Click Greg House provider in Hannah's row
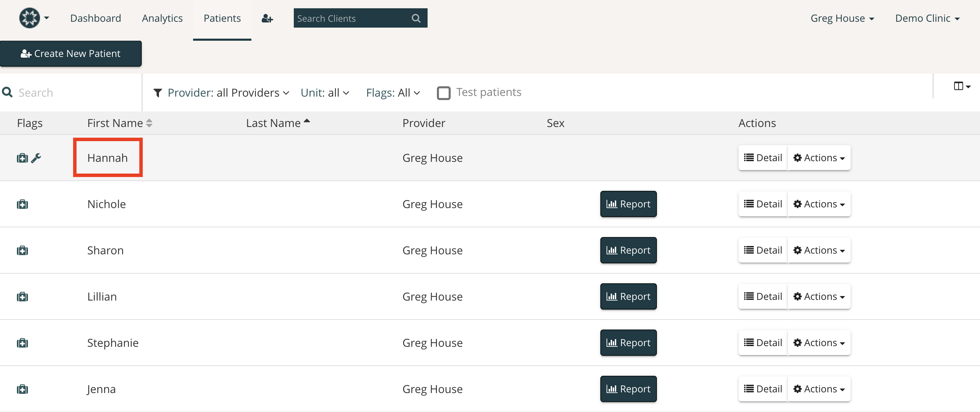 point(432,158)
